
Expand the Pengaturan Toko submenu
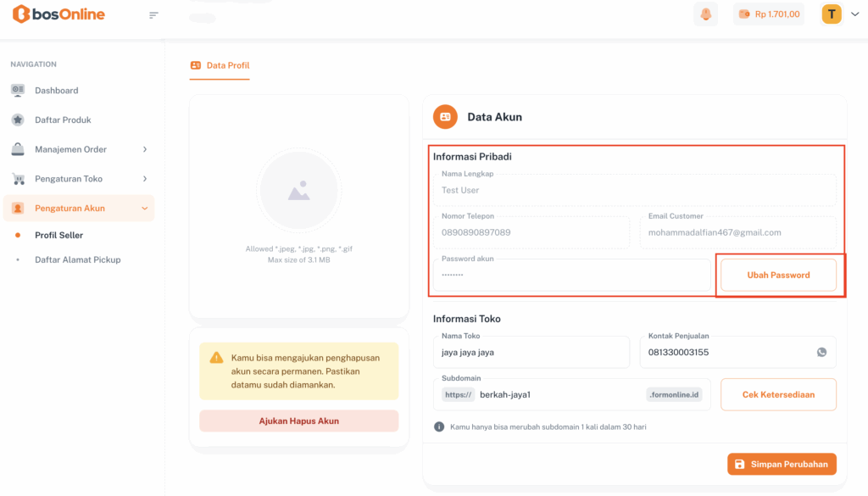pos(79,179)
